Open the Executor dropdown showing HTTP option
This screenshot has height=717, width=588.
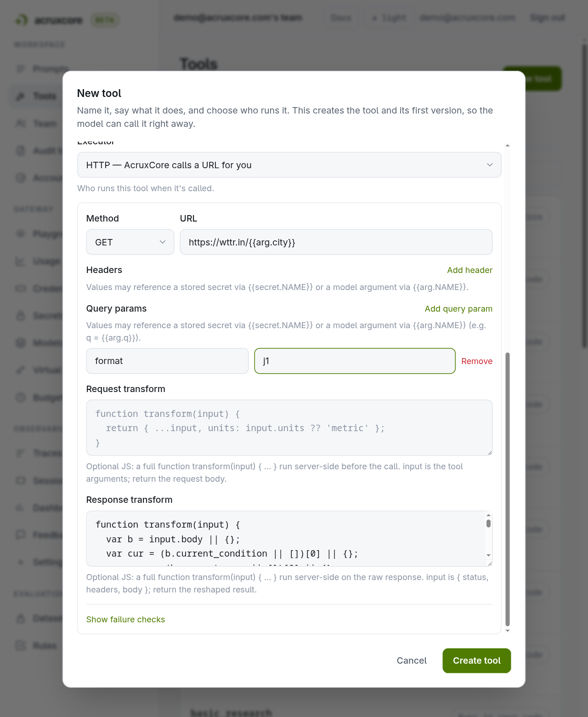click(x=289, y=165)
